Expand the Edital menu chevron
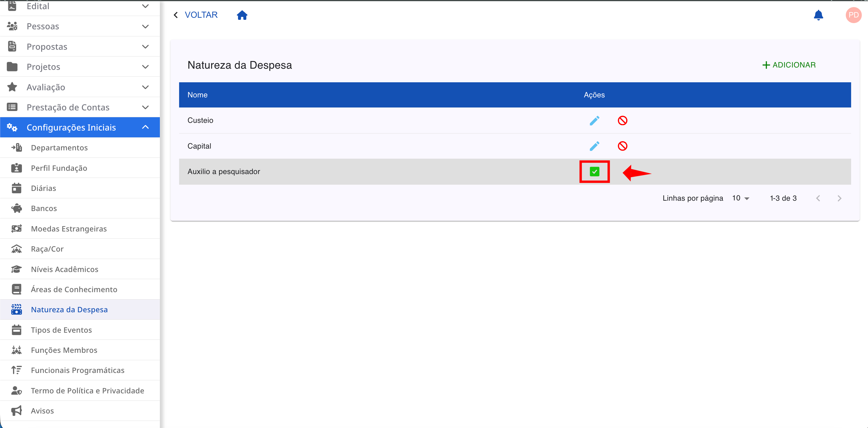This screenshot has width=868, height=428. [x=145, y=6]
